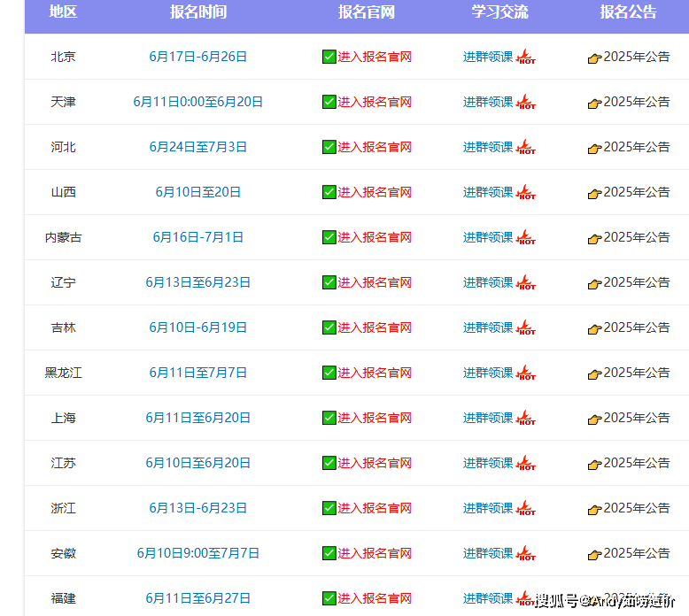689x616 pixels.
Task: Open Shanxi's 进入报名官网 link
Action: tap(375, 192)
